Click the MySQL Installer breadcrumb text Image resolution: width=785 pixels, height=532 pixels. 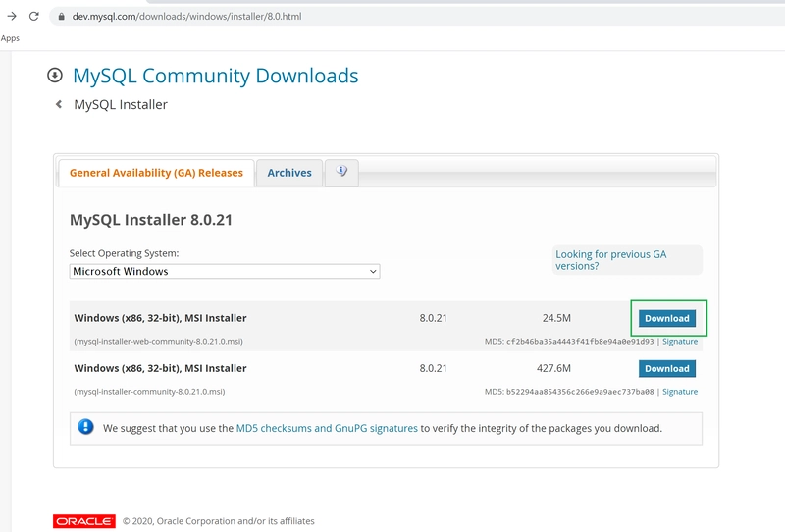click(x=121, y=104)
